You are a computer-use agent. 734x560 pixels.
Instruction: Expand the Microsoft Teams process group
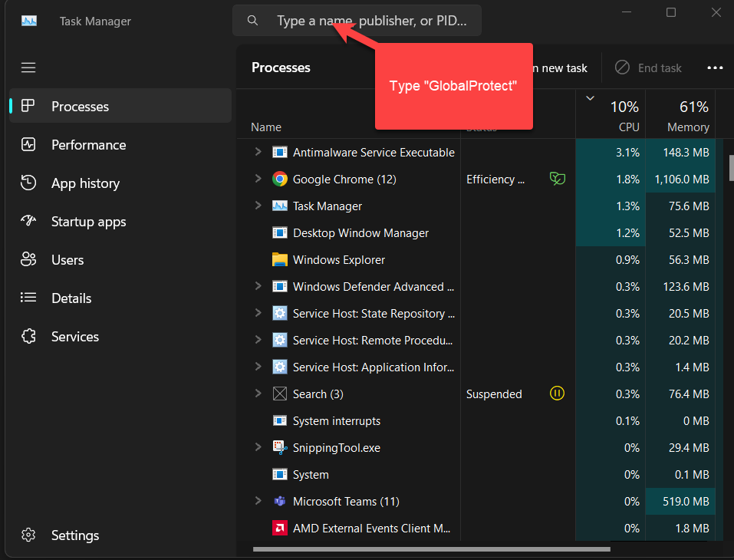coord(258,501)
